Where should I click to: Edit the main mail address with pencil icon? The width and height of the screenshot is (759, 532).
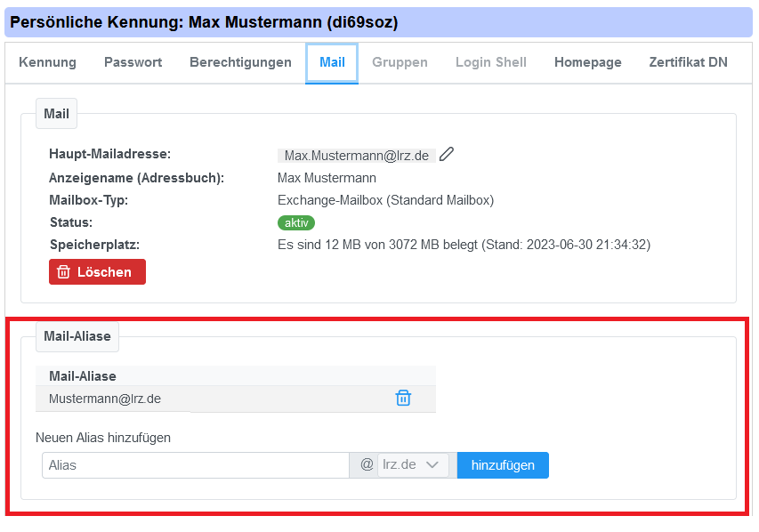(x=447, y=155)
